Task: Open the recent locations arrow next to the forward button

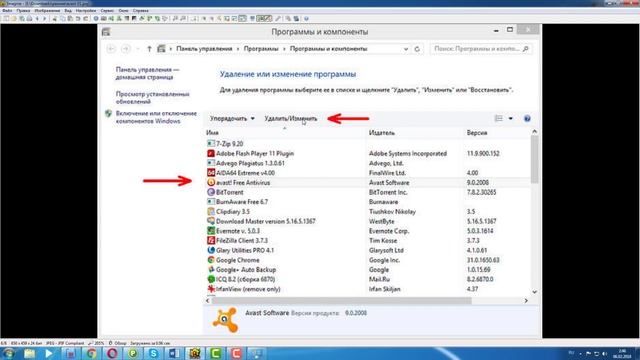Action: (x=138, y=49)
